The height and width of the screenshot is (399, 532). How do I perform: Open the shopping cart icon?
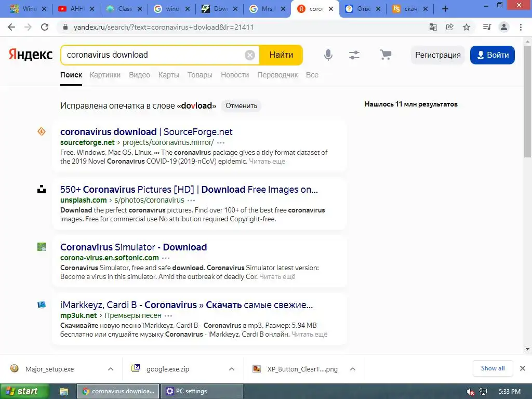click(x=386, y=55)
